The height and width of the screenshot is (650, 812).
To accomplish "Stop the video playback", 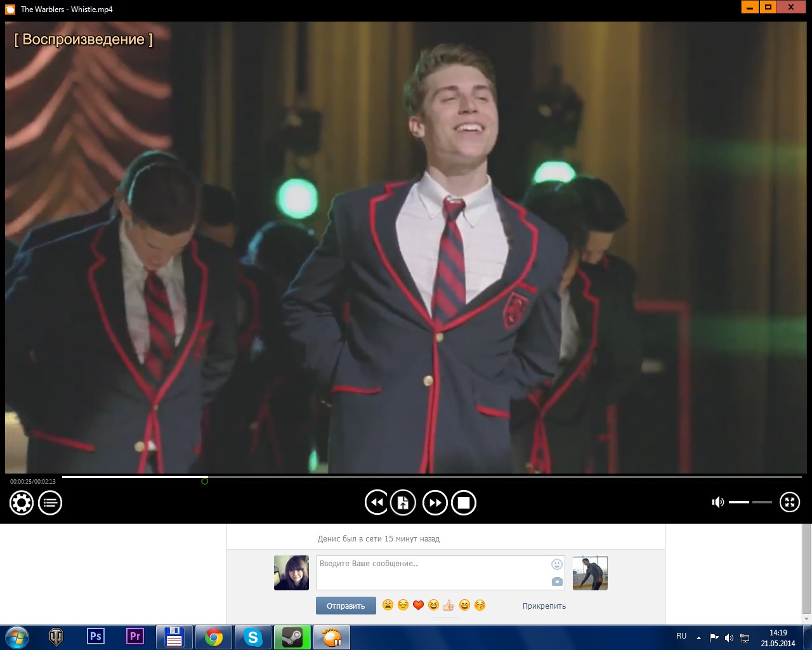I will tap(464, 503).
